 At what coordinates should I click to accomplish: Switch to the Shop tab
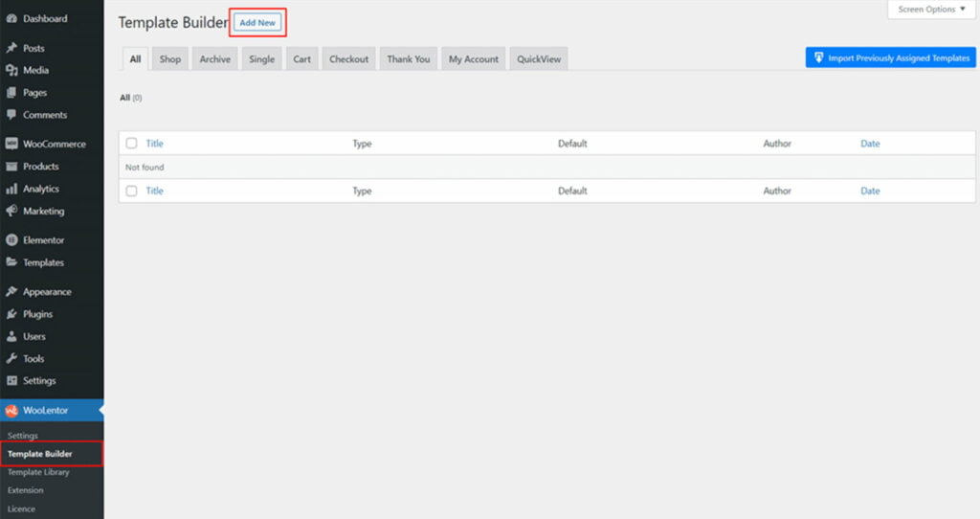tap(170, 59)
